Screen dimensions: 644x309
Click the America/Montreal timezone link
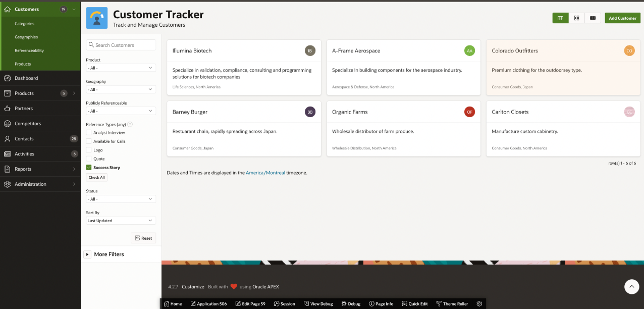pos(265,173)
